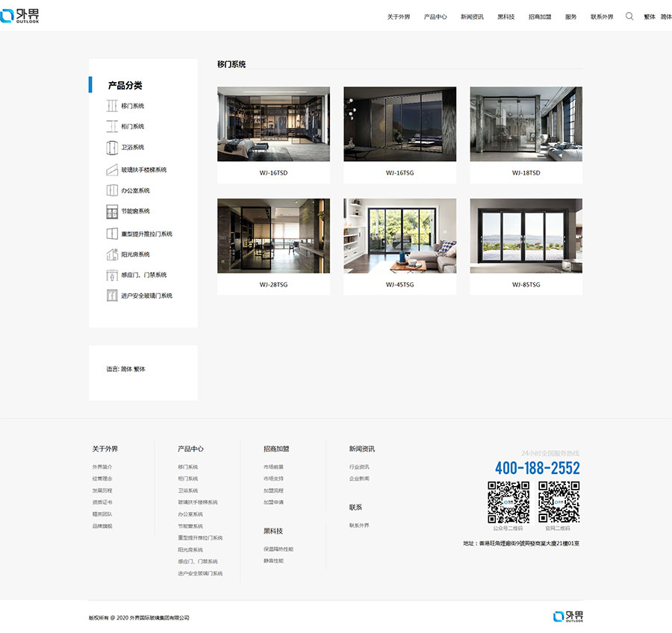672x633 pixels.
Task: Open the WJ-28TSG product image
Action: tap(273, 236)
